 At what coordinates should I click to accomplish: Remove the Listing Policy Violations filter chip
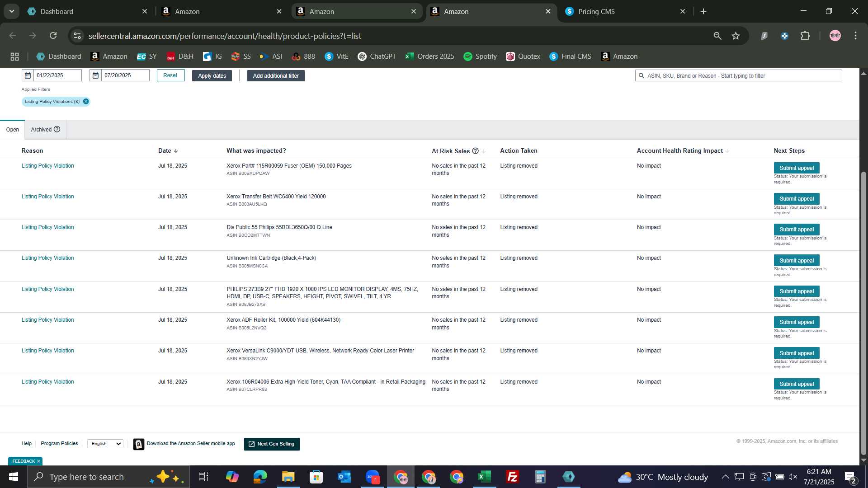(x=86, y=102)
